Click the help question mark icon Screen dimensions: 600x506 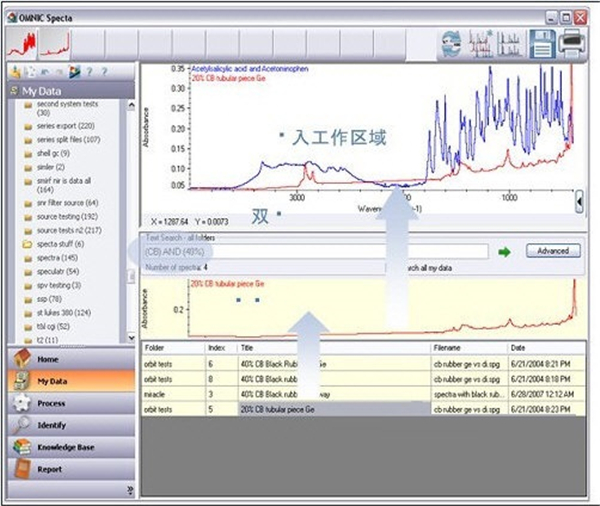[x=88, y=71]
